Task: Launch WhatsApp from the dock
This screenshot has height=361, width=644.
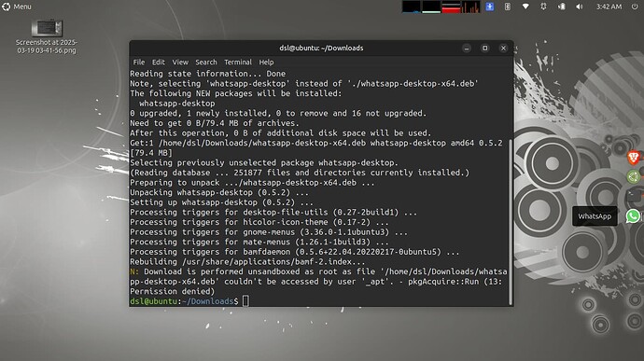Action: click(x=633, y=216)
